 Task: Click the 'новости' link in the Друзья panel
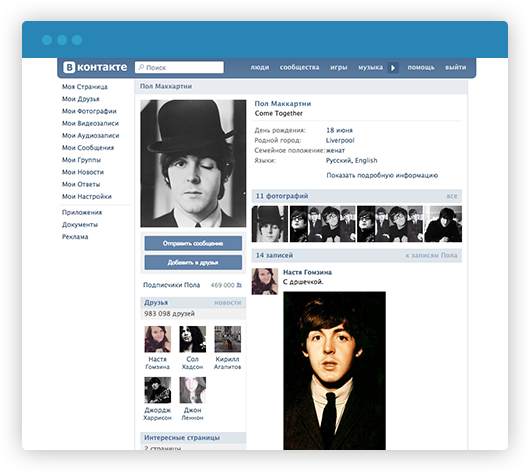pyautogui.click(x=227, y=303)
